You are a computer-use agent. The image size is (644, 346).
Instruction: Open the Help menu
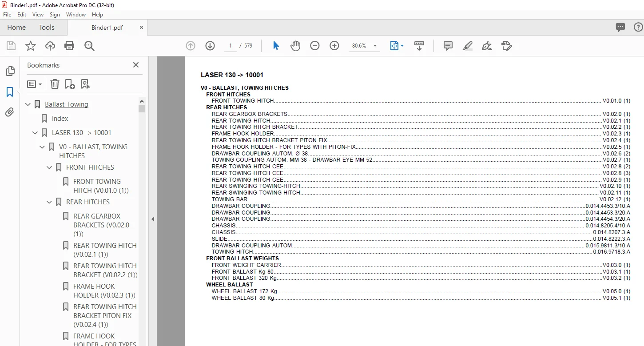tap(97, 15)
